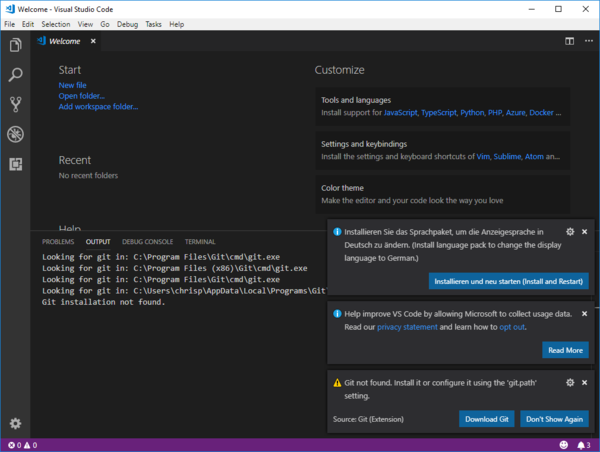Click the New file link

pos(72,86)
